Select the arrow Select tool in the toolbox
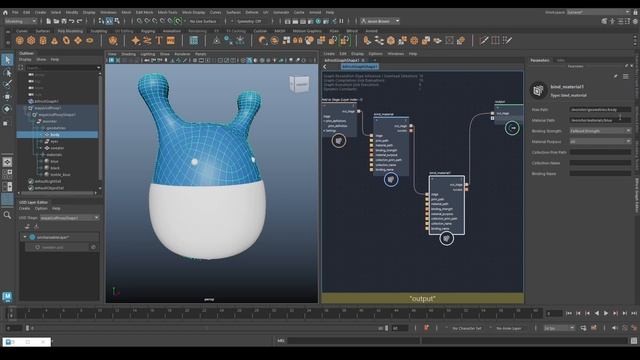The width and height of the screenshot is (640, 360). point(7,60)
